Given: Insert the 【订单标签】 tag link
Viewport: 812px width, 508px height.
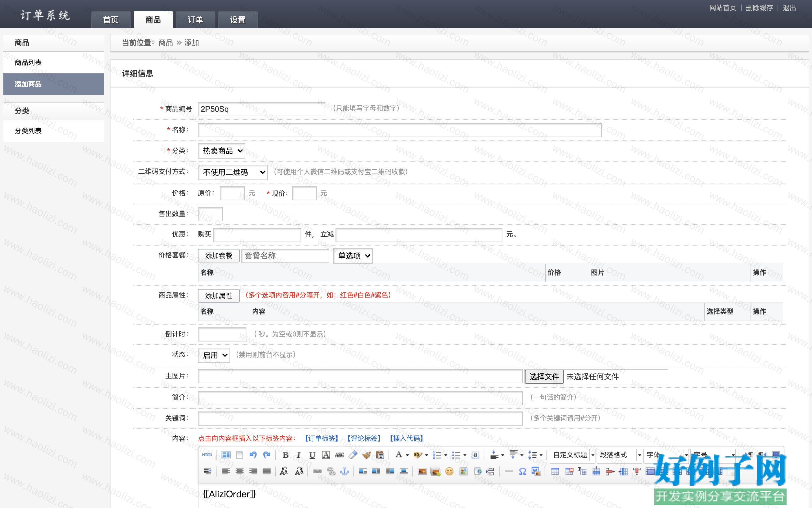Looking at the screenshot, I should [x=321, y=439].
